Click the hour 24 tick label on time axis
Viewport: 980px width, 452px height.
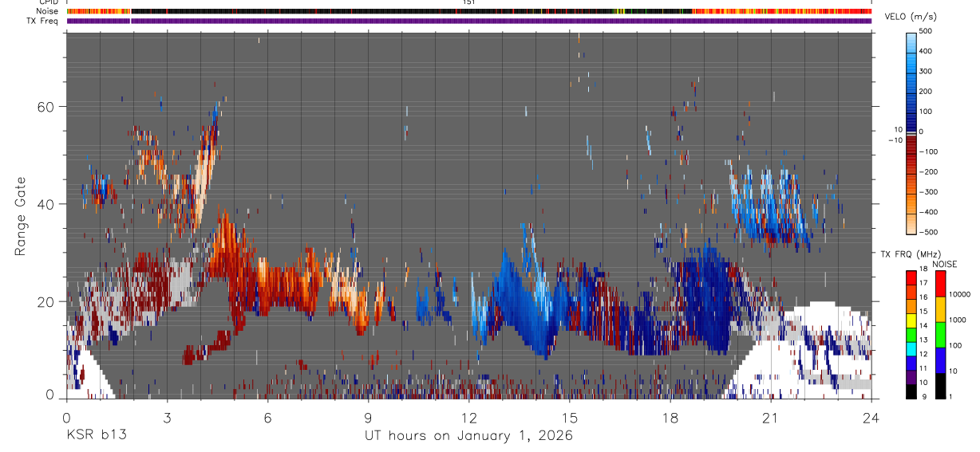point(871,418)
